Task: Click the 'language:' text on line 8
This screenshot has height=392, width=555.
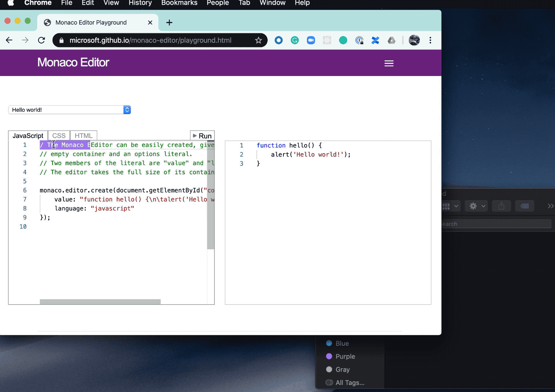Action: pos(71,209)
